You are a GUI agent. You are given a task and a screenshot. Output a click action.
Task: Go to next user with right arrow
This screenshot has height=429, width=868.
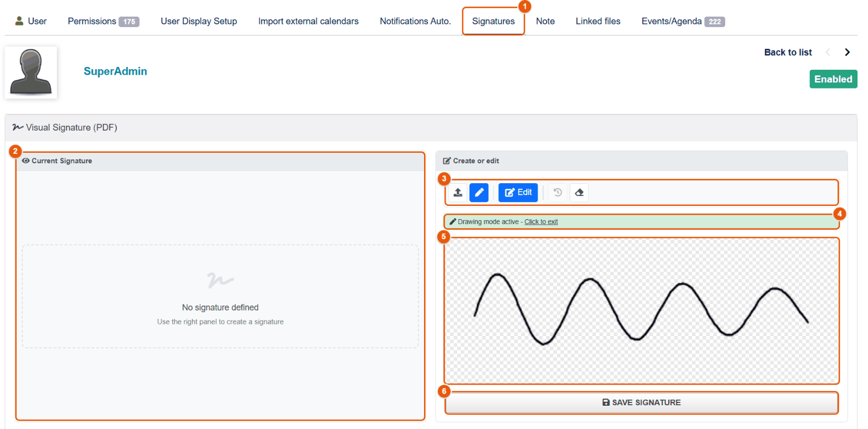pos(847,53)
